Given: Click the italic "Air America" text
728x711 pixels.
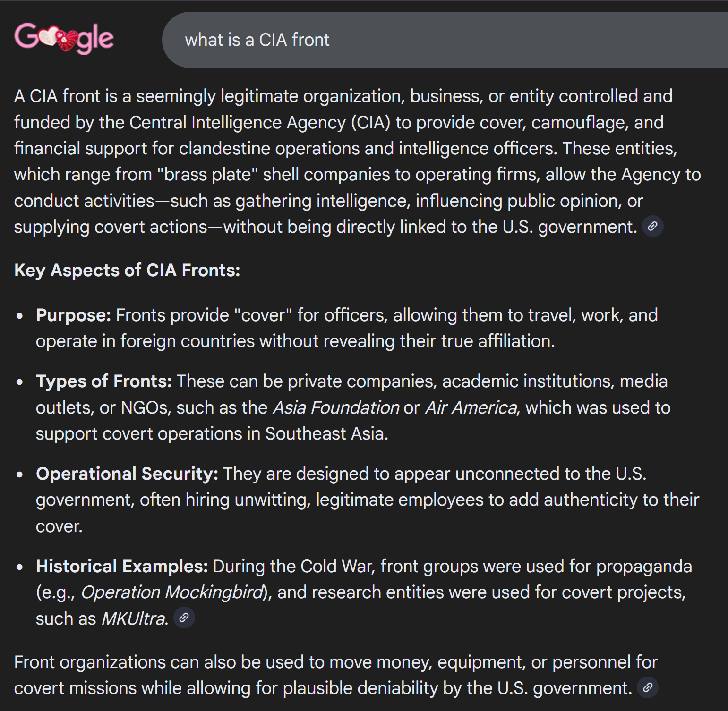Looking at the screenshot, I should [471, 407].
